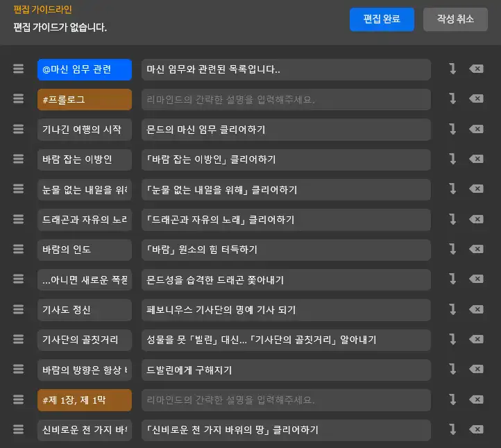Edit the 눈물 없는 내일을 위해 title field
This screenshot has width=501, height=448.
(84, 189)
